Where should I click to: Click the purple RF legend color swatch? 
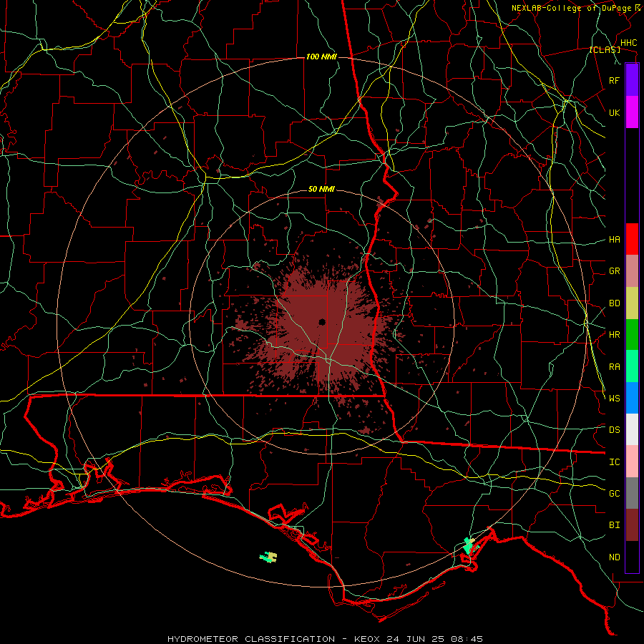point(632,80)
